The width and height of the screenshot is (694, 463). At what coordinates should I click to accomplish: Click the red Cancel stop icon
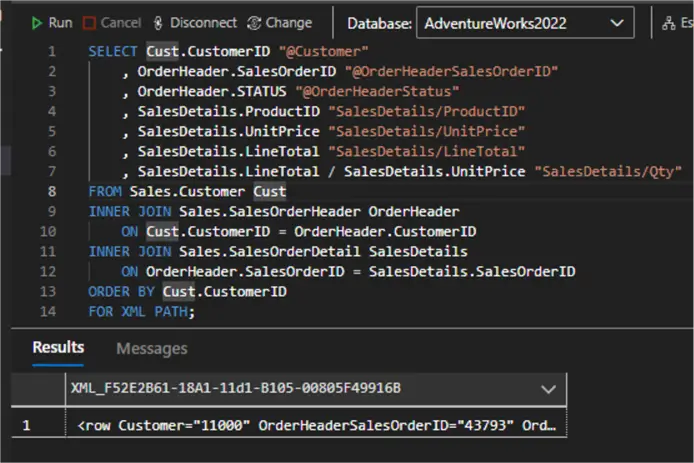point(90,22)
